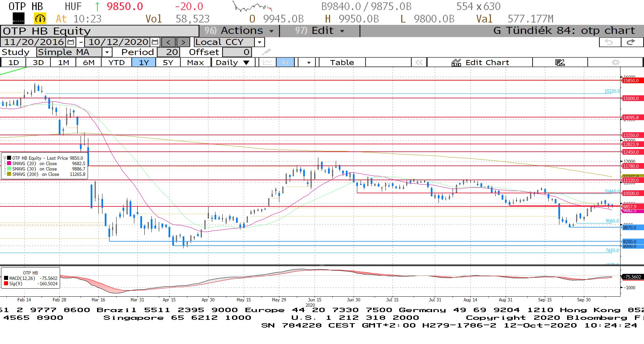Open 96) Actions menu
The height and width of the screenshot is (344, 644).
[239, 31]
